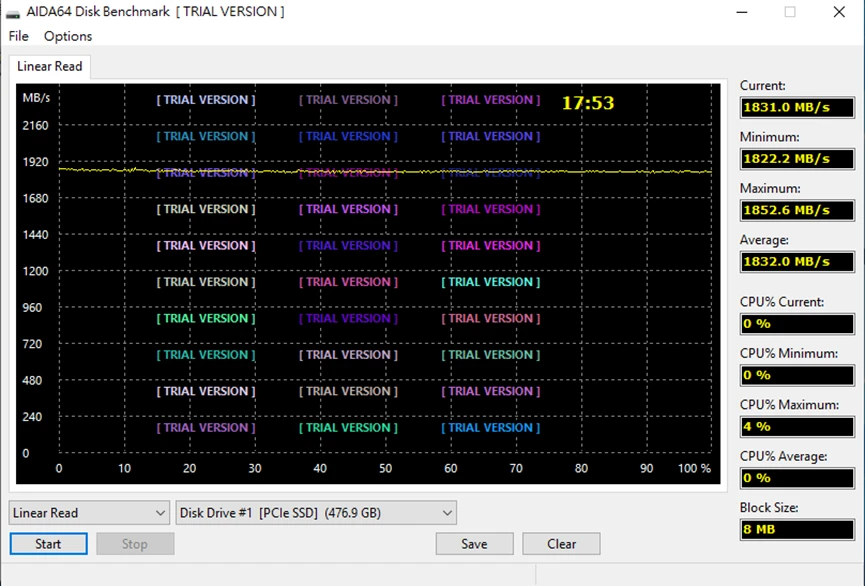
Task: Open the File menu
Action: click(19, 36)
